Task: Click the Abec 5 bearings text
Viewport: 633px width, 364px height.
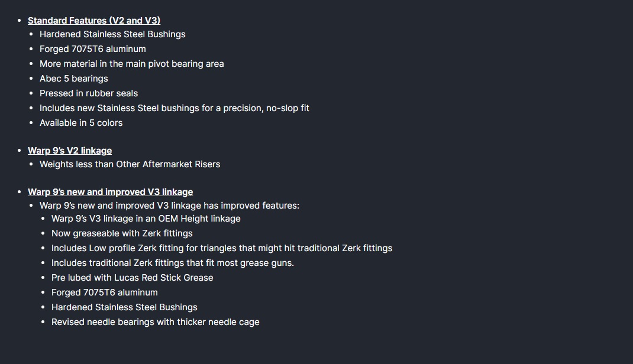Action: tap(74, 79)
